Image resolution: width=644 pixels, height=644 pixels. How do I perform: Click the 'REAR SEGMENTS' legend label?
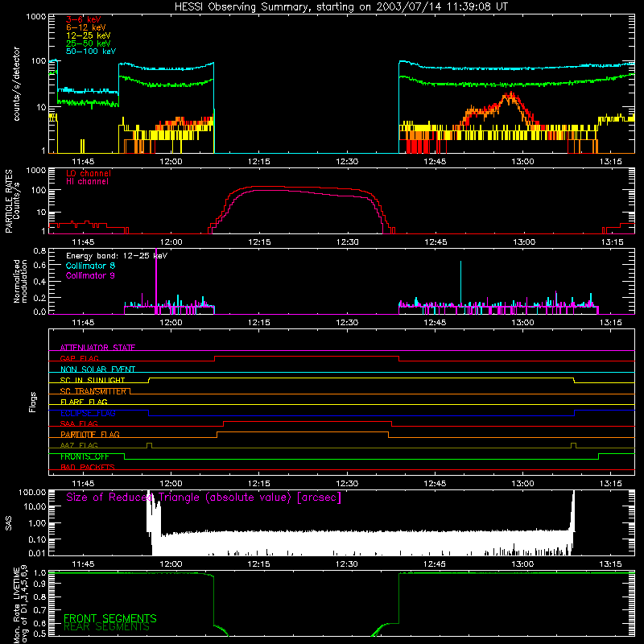[x=107, y=627]
